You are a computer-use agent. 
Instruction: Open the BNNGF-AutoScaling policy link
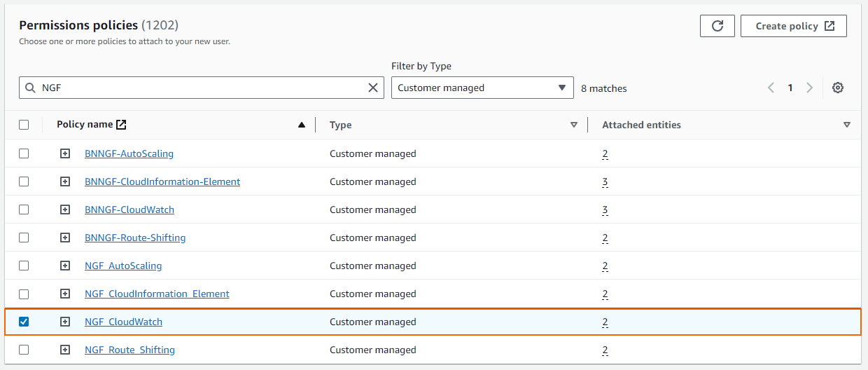(x=129, y=153)
